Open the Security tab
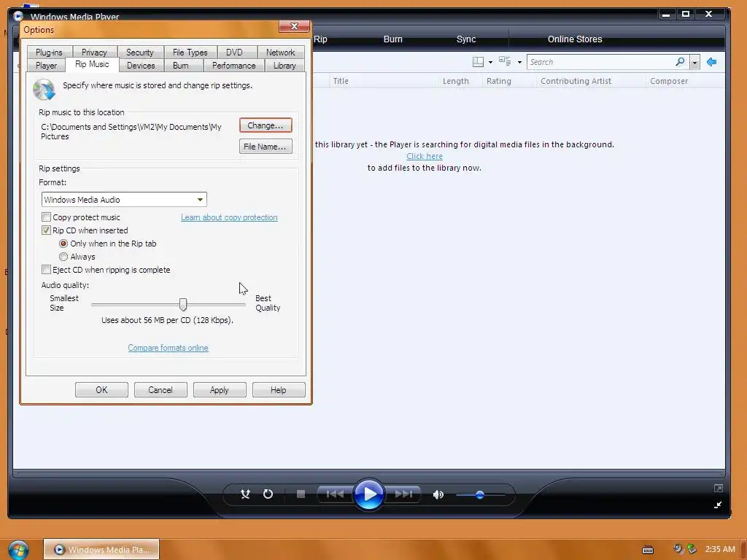This screenshot has width=747, height=560. point(139,52)
